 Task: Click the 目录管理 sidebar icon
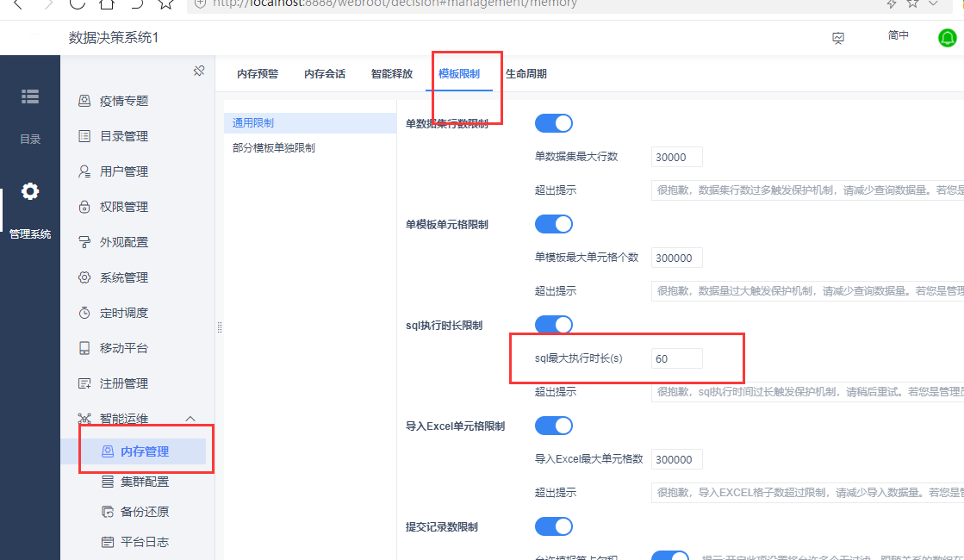[84, 136]
